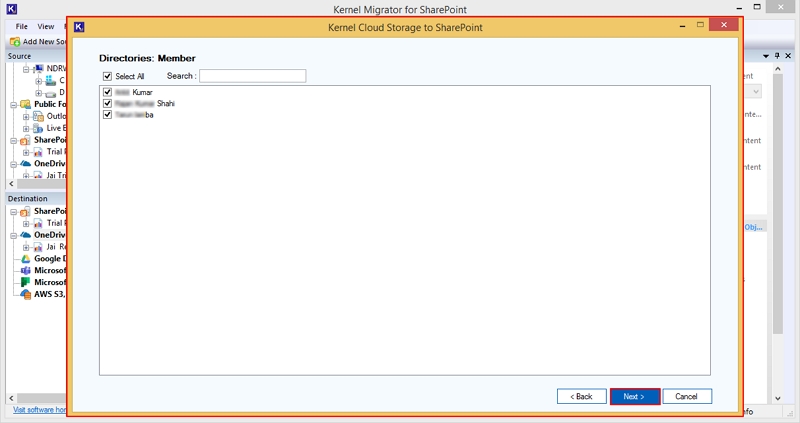Click the SharePoint icon in the Destination panel
Viewport: 800px width, 423px height.
coord(26,212)
